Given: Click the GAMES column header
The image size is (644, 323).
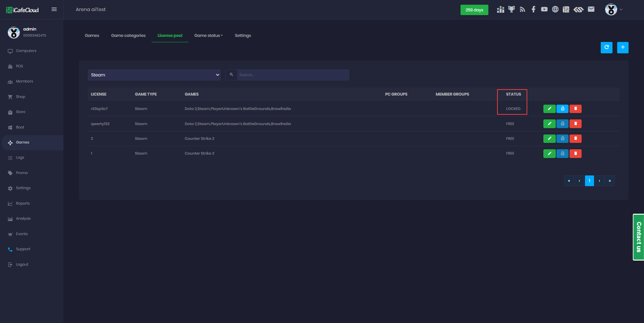Looking at the screenshot, I should point(192,94).
